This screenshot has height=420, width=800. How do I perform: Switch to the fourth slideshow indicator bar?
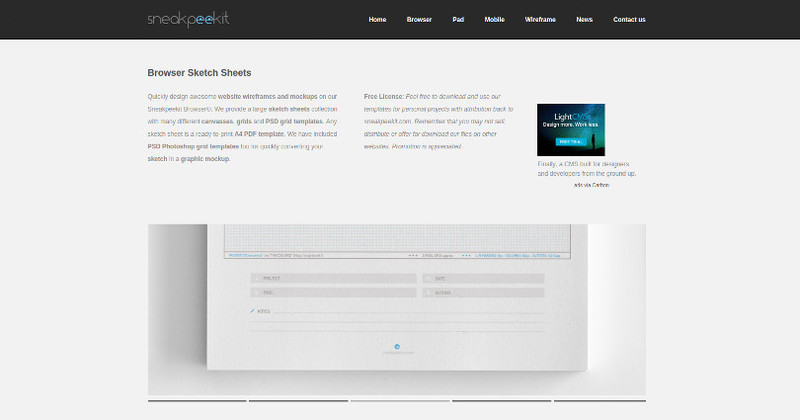tap(501, 401)
